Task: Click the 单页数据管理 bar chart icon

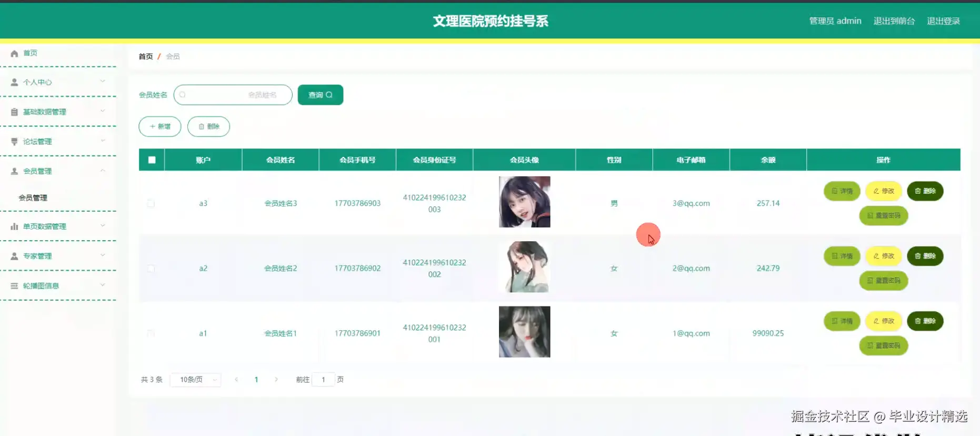Action: tap(14, 226)
